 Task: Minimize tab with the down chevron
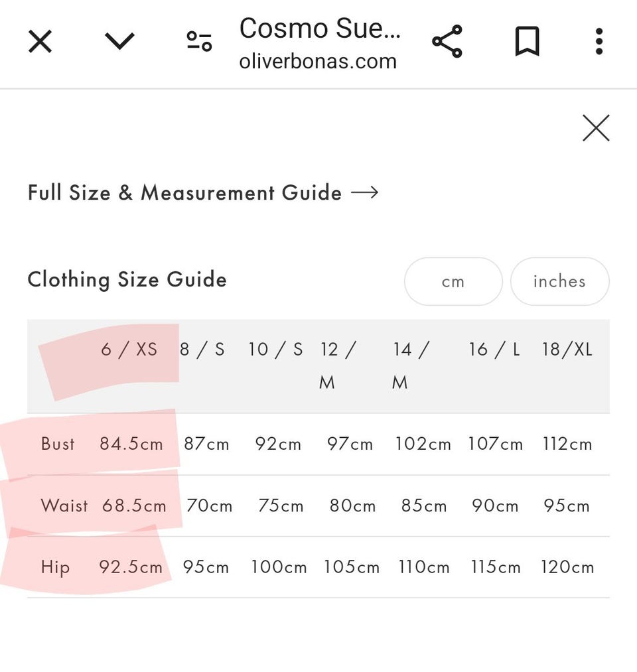[x=119, y=42]
